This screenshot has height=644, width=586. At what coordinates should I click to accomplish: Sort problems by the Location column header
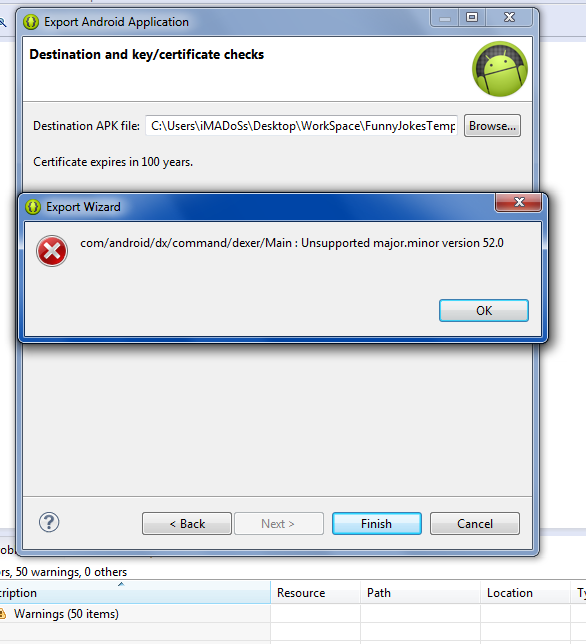(x=525, y=593)
